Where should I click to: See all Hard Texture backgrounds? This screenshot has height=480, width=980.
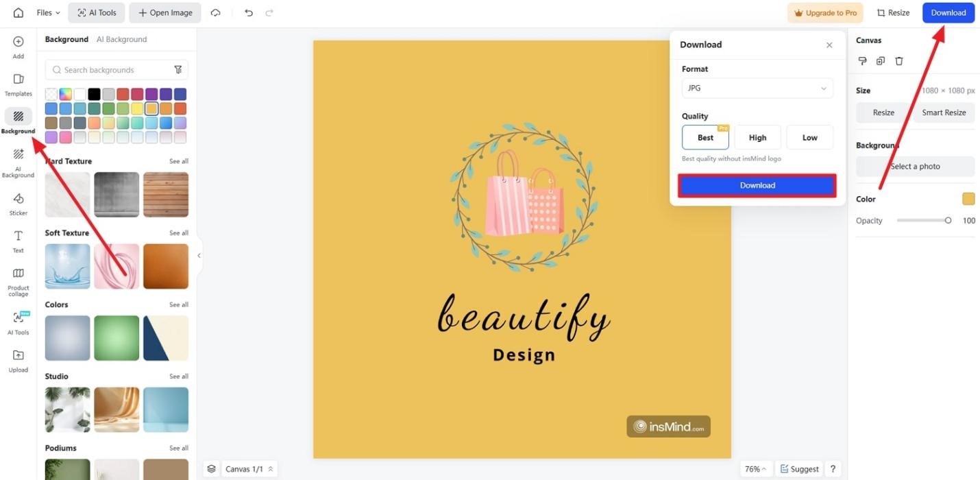[x=179, y=161]
